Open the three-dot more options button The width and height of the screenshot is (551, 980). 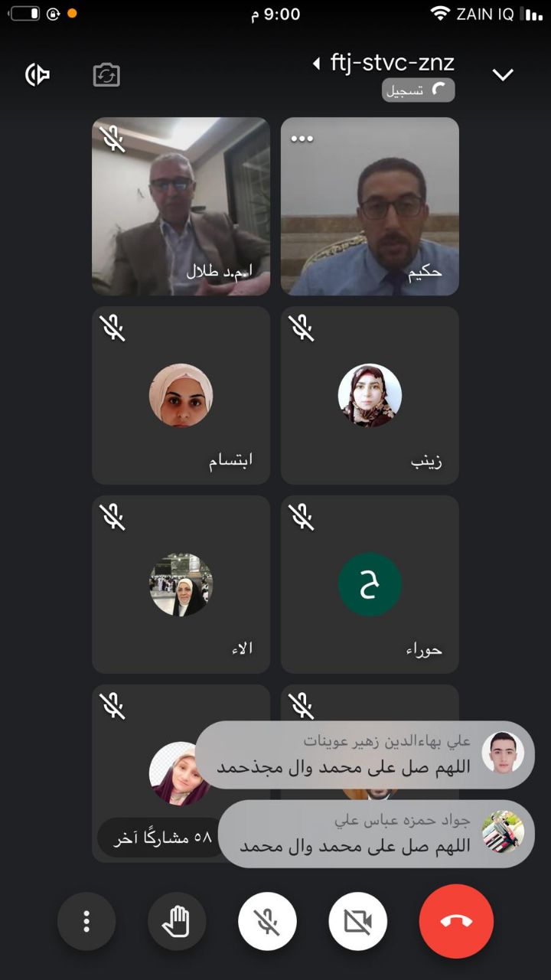[x=86, y=921]
